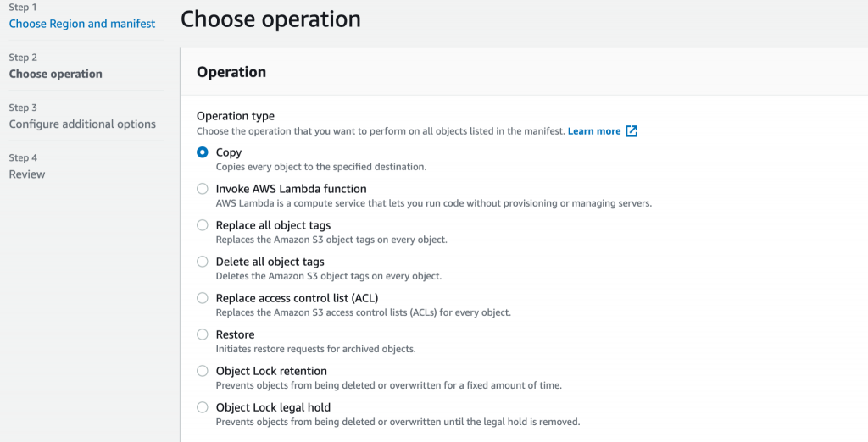868x442 pixels.
Task: Click the Restore option label text
Action: [x=235, y=334]
